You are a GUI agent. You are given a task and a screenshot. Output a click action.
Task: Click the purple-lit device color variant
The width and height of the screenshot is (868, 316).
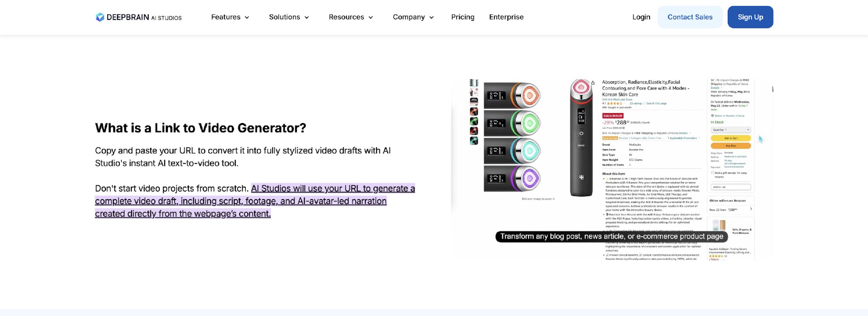pos(512,179)
